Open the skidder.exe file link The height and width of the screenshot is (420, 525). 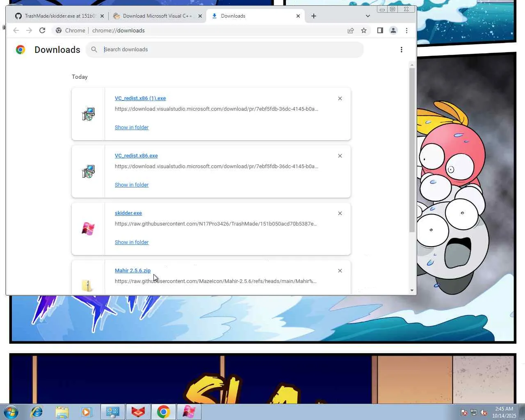tap(128, 213)
